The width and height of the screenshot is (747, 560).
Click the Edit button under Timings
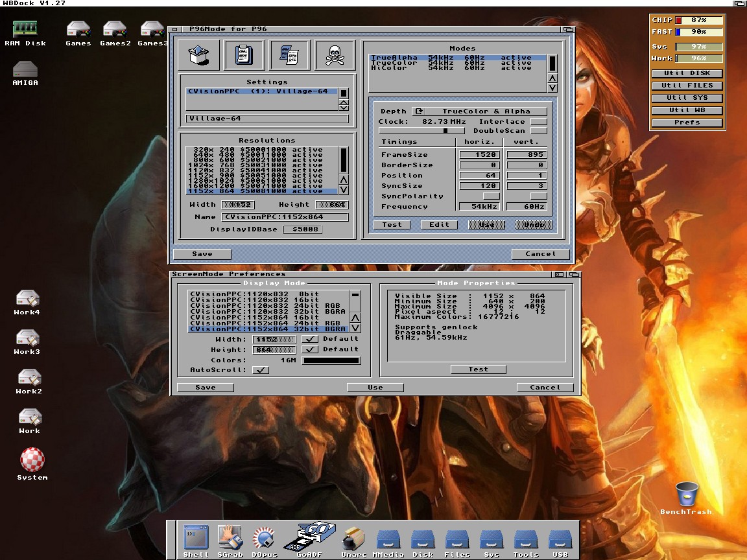pos(439,225)
